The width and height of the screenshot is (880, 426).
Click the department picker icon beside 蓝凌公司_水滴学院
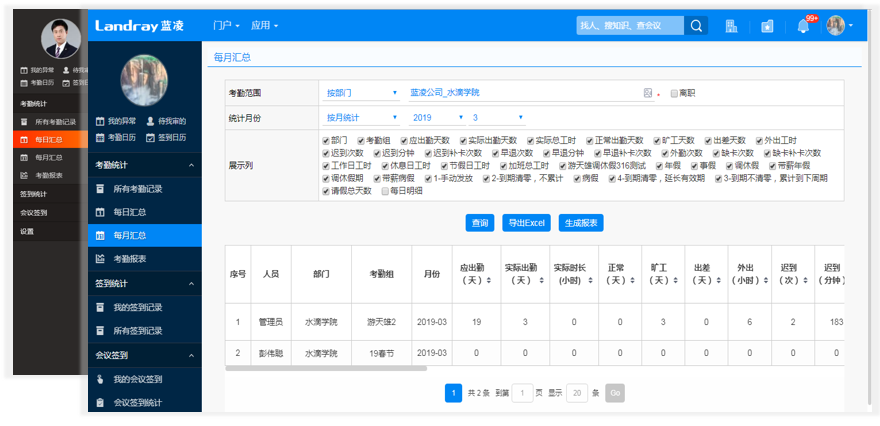[647, 93]
